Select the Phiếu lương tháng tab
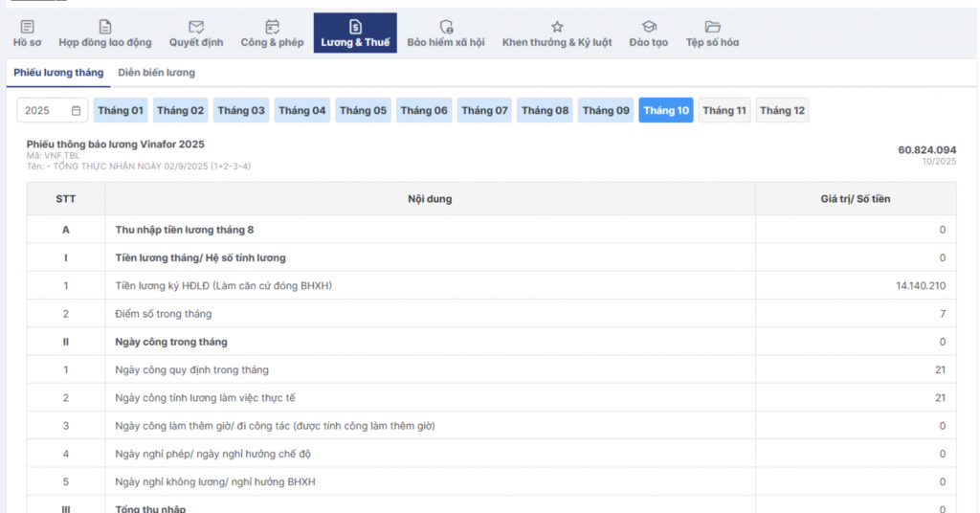The height and width of the screenshot is (513, 980). [x=57, y=73]
